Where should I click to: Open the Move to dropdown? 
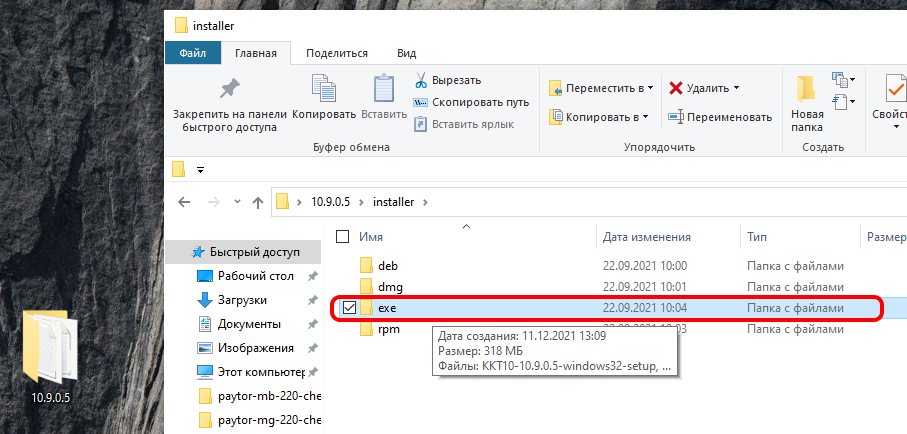[601, 88]
